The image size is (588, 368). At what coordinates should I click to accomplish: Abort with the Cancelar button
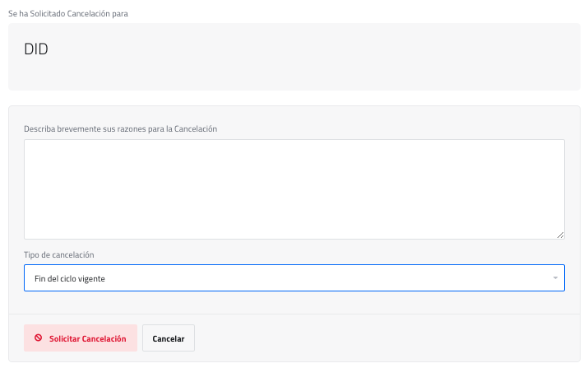click(169, 338)
